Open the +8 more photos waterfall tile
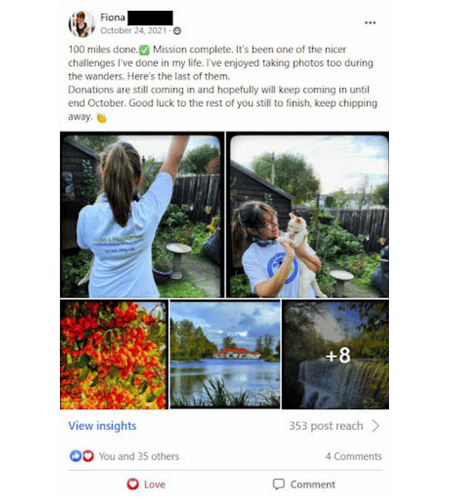This screenshot has width=450, height=500. pos(335,354)
